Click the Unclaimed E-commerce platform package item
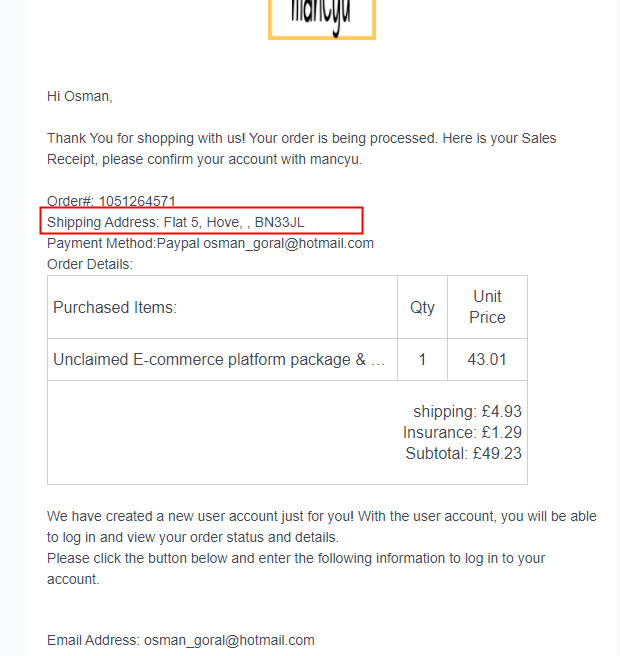620x656 pixels. (219, 359)
